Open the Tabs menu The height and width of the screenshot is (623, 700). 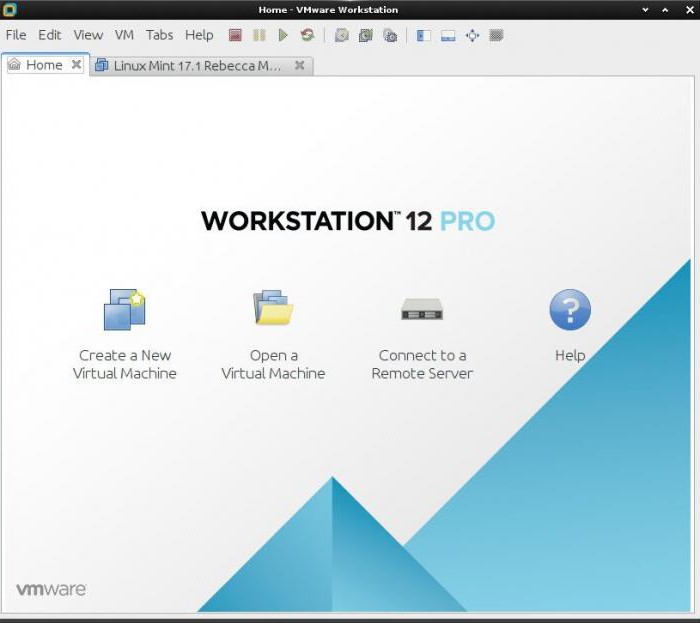coord(159,35)
